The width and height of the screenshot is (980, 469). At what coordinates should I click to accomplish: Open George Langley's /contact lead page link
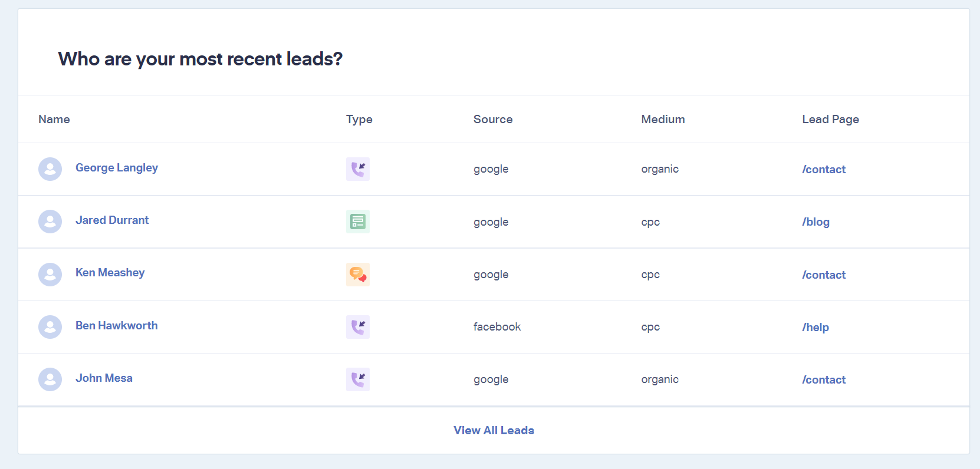824,170
